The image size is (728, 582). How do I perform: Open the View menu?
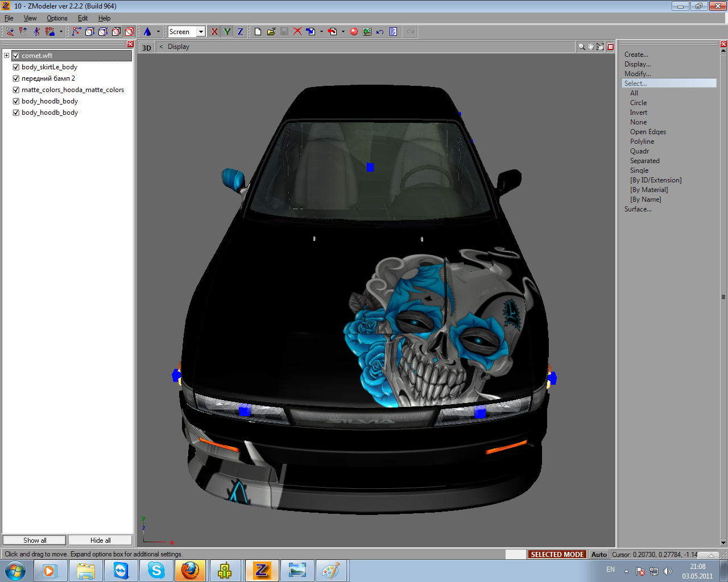30,18
